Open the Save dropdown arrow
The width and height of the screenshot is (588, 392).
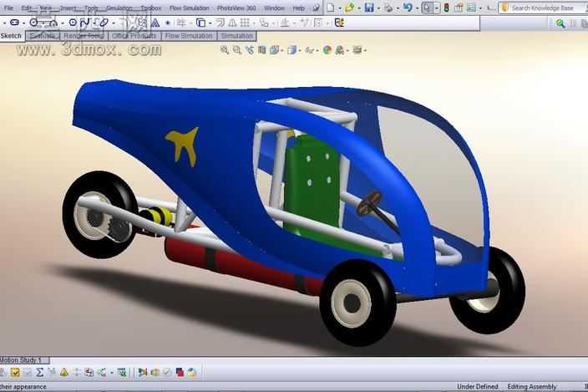378,8
